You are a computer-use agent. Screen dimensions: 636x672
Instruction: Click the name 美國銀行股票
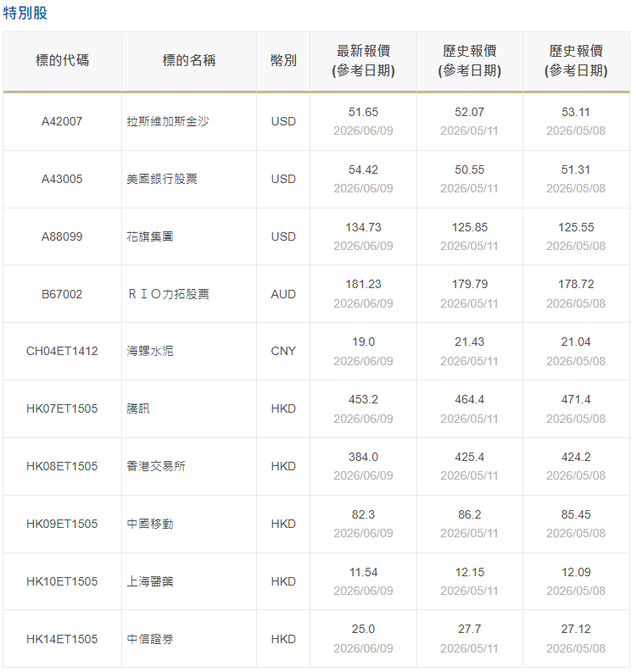coord(162,179)
